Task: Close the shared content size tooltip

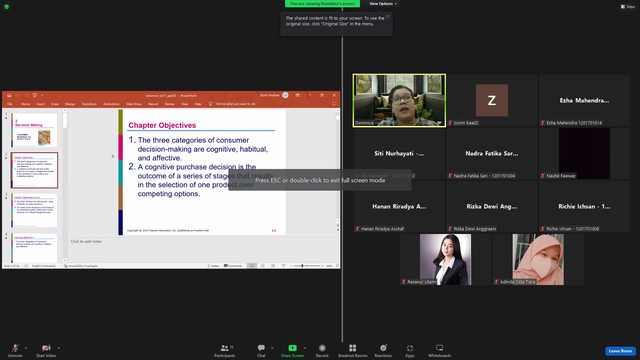Action: click(388, 16)
